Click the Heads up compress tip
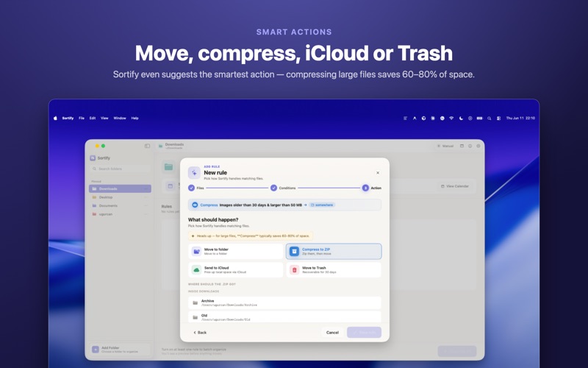The image size is (588, 368). click(x=251, y=236)
